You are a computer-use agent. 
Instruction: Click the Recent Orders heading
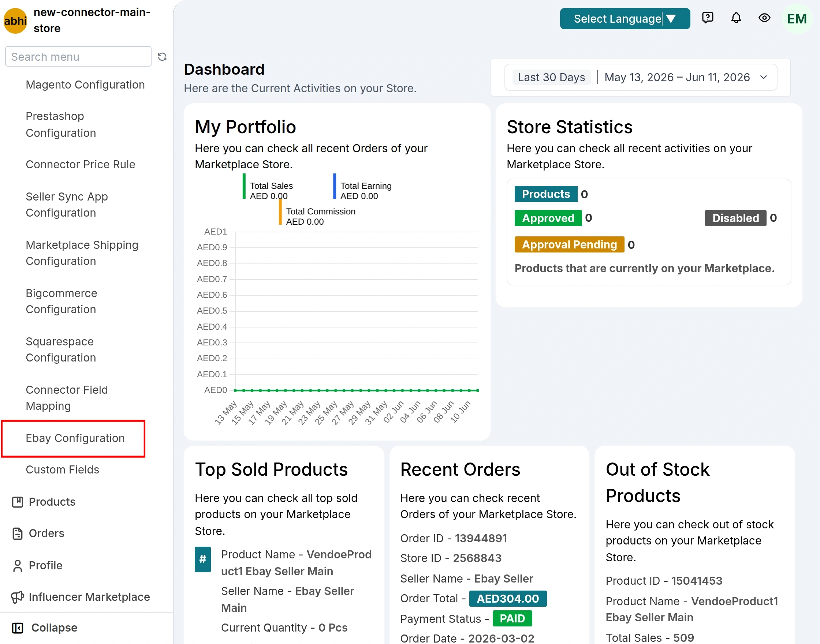(460, 470)
